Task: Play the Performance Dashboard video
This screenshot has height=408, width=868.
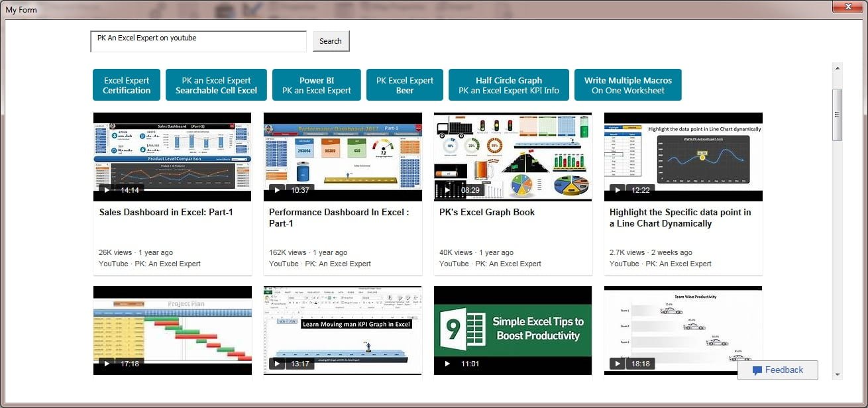Action: [277, 190]
